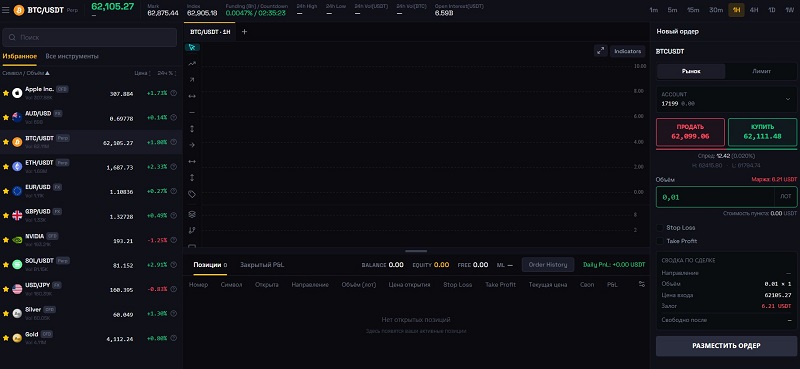The height and width of the screenshot is (369, 800).
Task: Click the КУПИТЬ buy button
Action: coord(762,132)
